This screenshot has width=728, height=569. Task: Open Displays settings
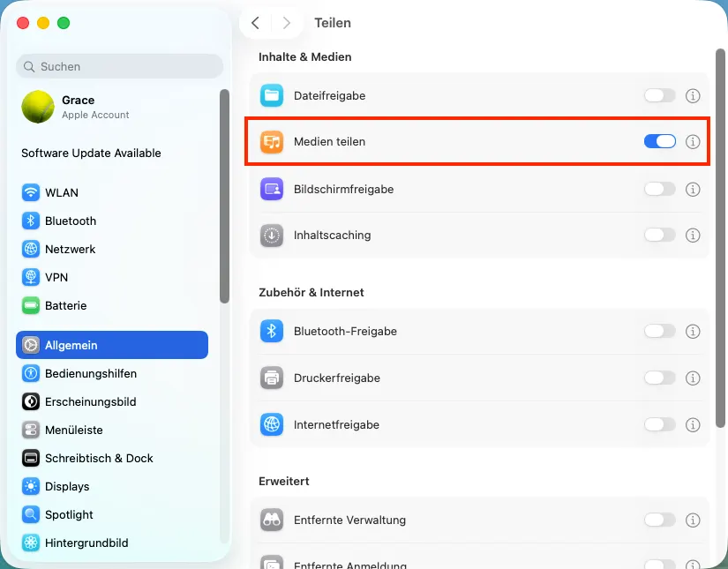(111, 486)
